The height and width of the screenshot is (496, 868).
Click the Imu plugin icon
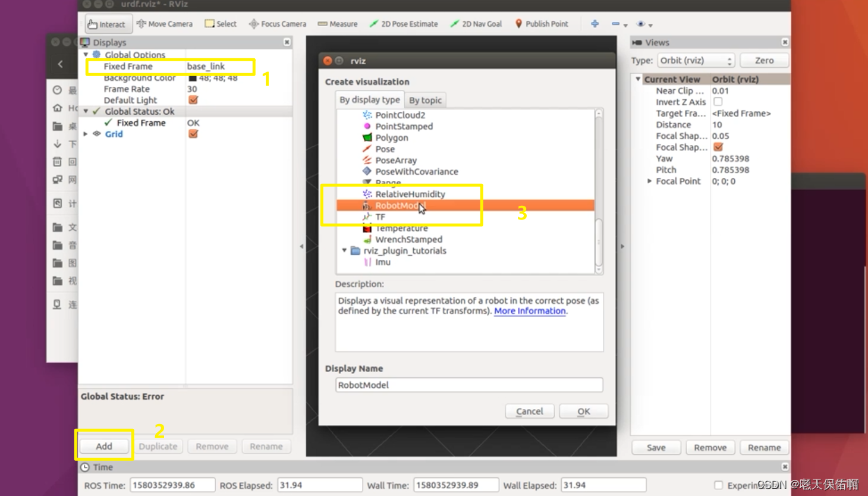[367, 262]
